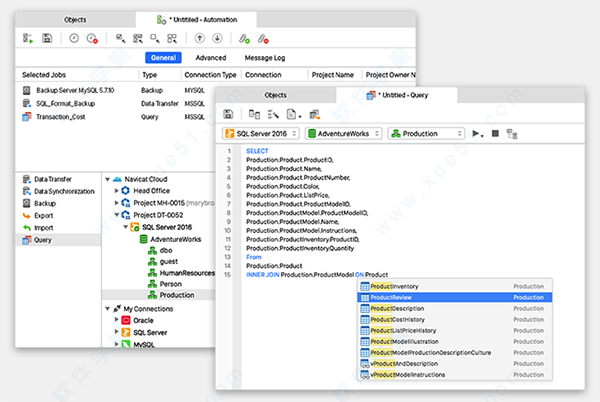Click the Explain query icon

(x=512, y=133)
